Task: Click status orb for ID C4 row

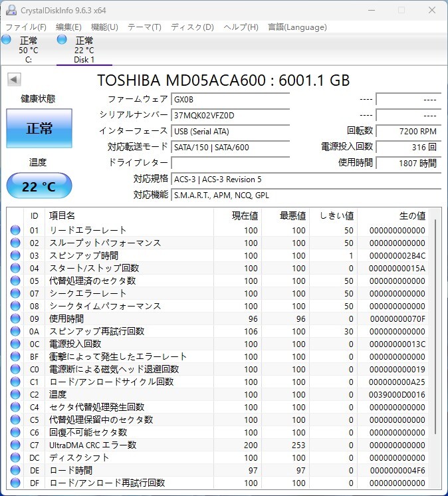Action: click(x=15, y=407)
